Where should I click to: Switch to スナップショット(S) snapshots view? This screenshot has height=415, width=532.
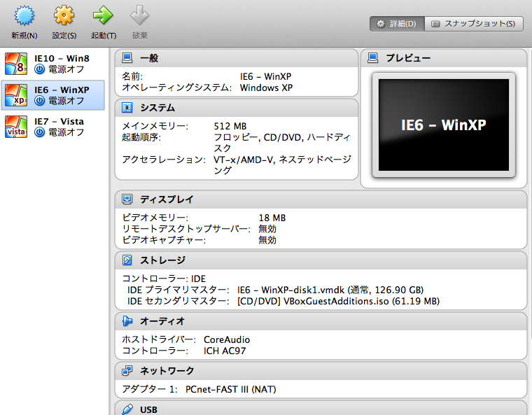pos(474,24)
